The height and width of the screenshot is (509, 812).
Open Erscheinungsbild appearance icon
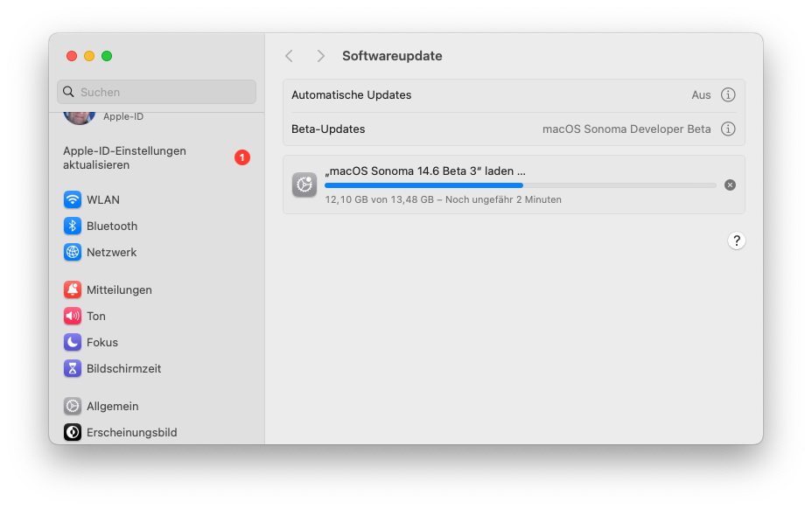pos(73,432)
